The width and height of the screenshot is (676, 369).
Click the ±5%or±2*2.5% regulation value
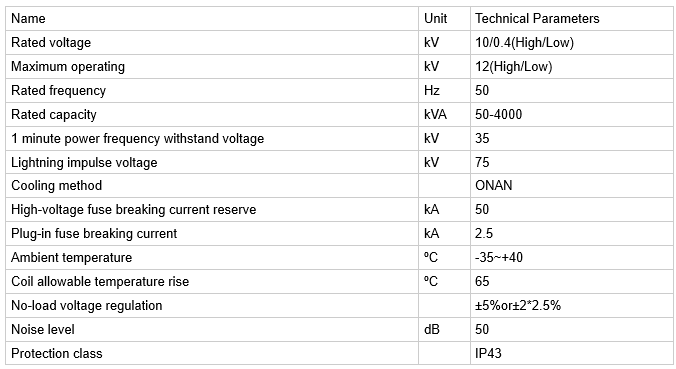point(518,306)
